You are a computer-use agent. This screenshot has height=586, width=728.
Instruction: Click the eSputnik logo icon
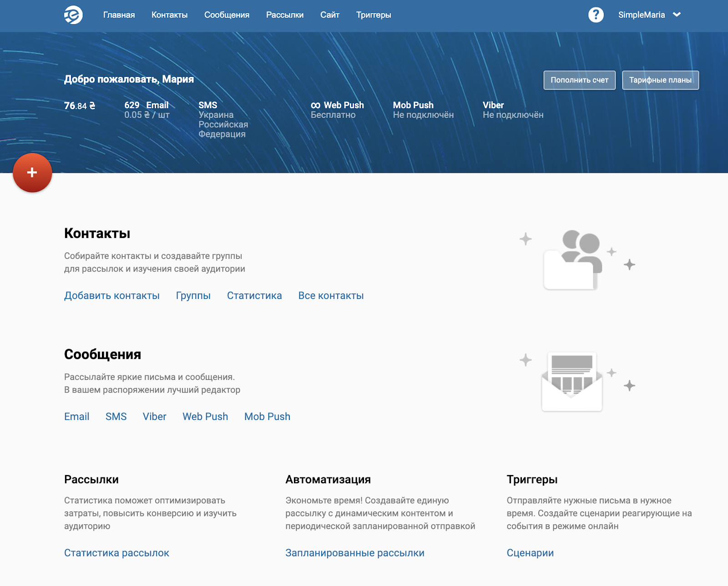[73, 15]
